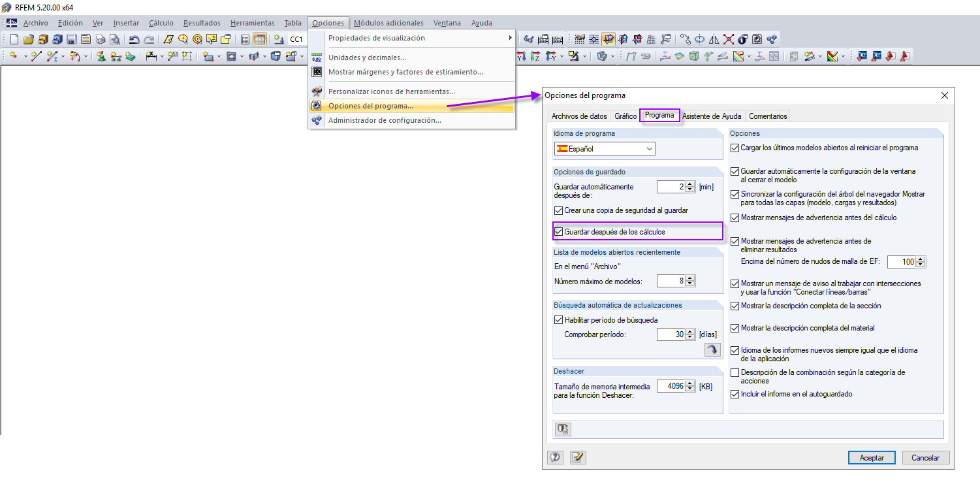Click the mirror triangles icon
The height and width of the screenshot is (486, 980).
(714, 39)
